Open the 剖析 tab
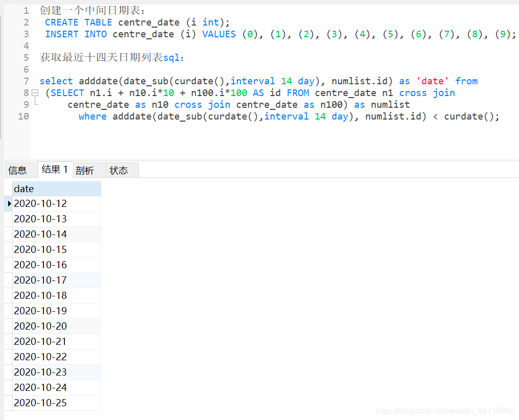 coord(89,170)
